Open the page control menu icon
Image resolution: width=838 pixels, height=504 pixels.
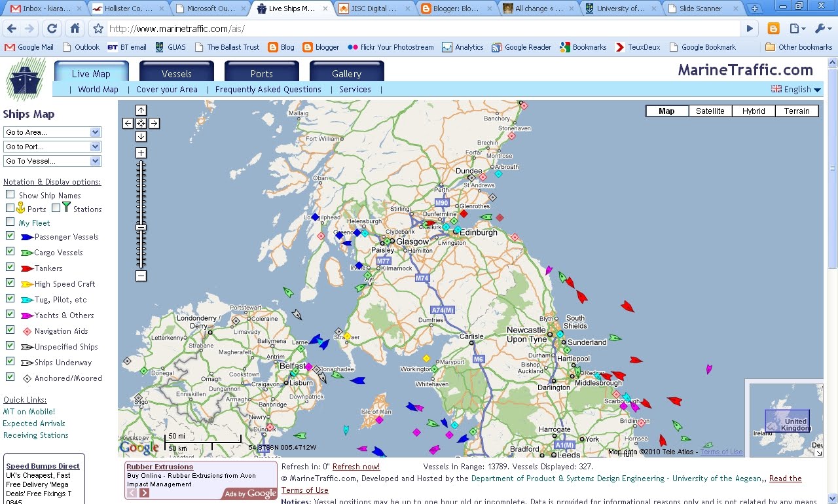(x=797, y=29)
